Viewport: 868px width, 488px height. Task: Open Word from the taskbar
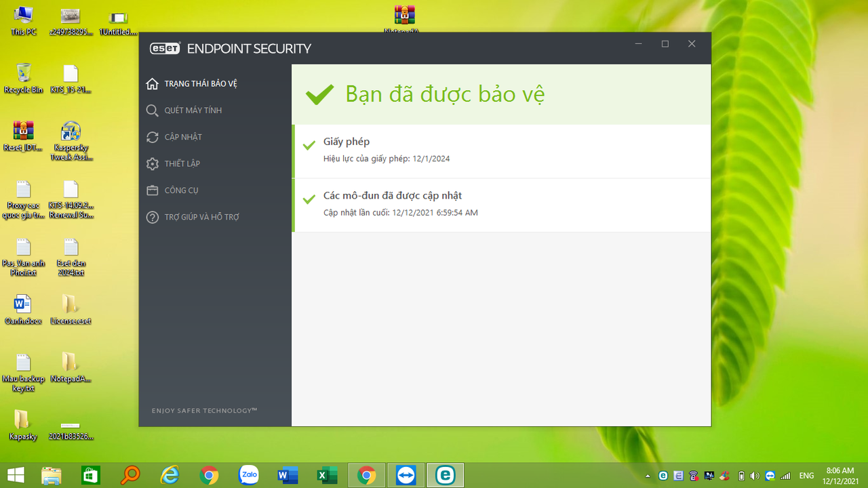coord(288,475)
